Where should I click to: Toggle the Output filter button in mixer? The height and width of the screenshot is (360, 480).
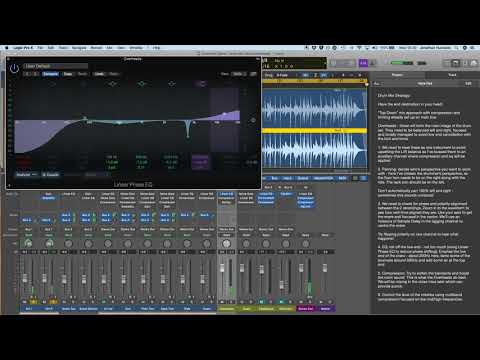click(x=303, y=178)
